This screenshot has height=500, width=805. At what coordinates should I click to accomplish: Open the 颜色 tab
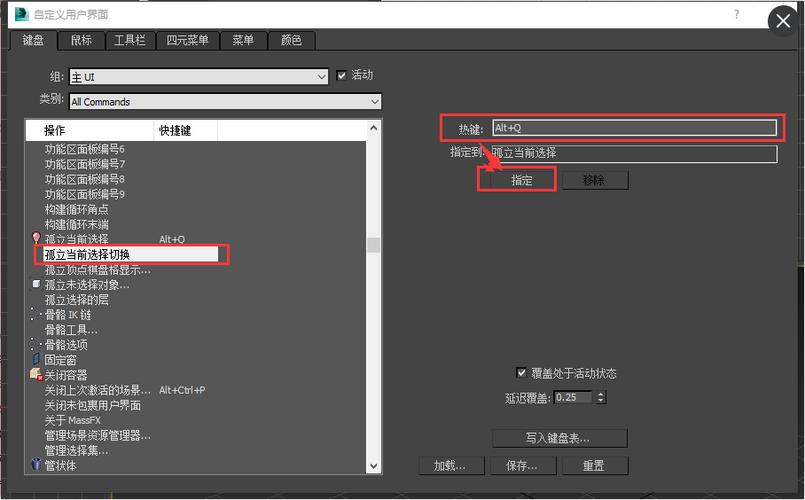(x=291, y=40)
